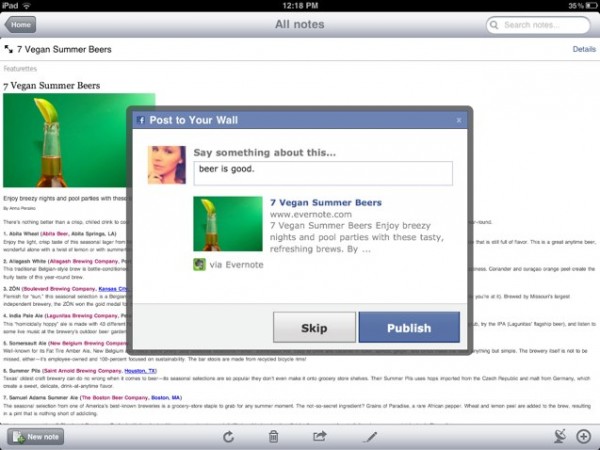Open the Lagunitas Brewing Company link
The height and width of the screenshot is (450, 600).
(x=82, y=316)
